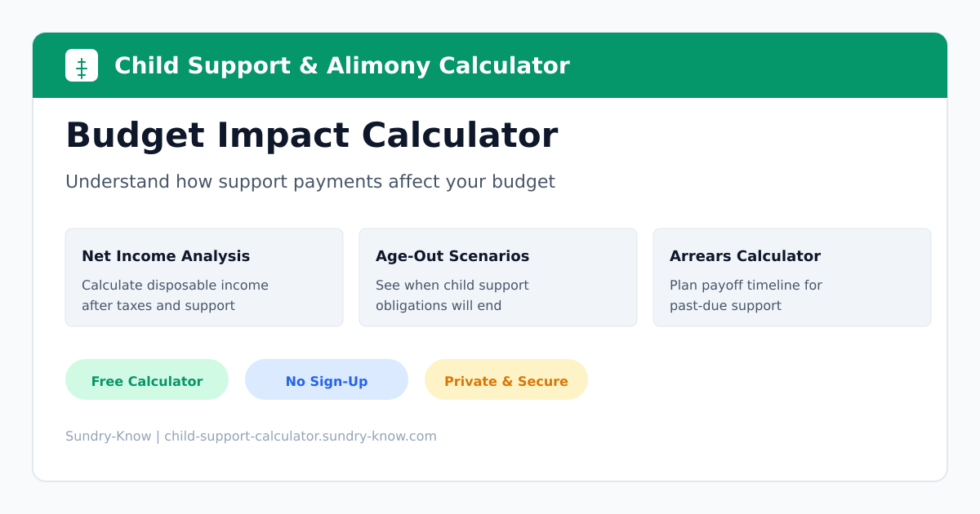
Task: Click the Budget Impact Calculator heading
Action: tap(311, 135)
